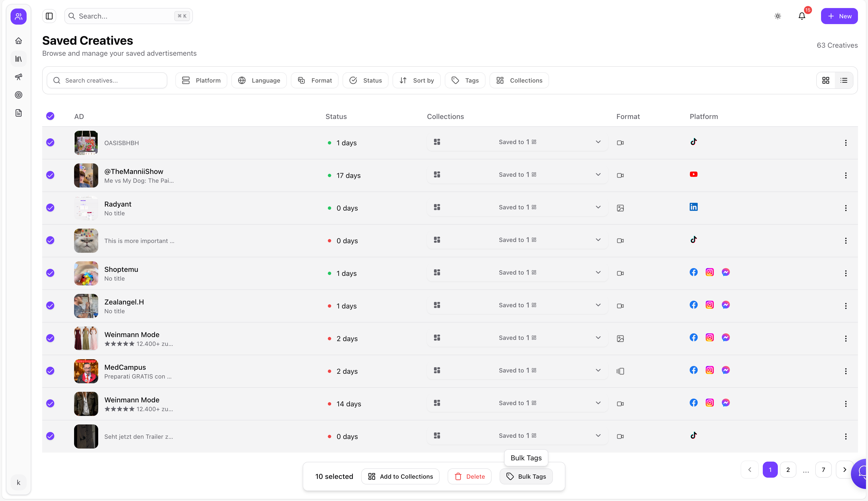868x501 pixels.
Task: Open the telescope discover icon in sidebar
Action: 19,77
